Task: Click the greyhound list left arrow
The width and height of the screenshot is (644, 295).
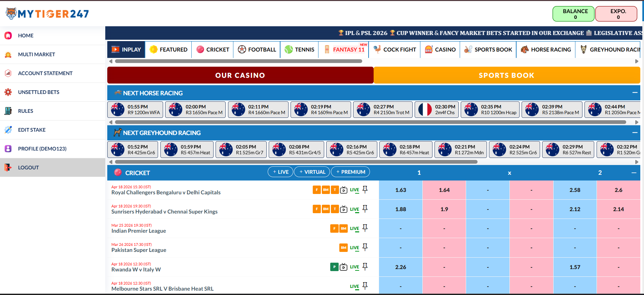Action: tap(111, 162)
